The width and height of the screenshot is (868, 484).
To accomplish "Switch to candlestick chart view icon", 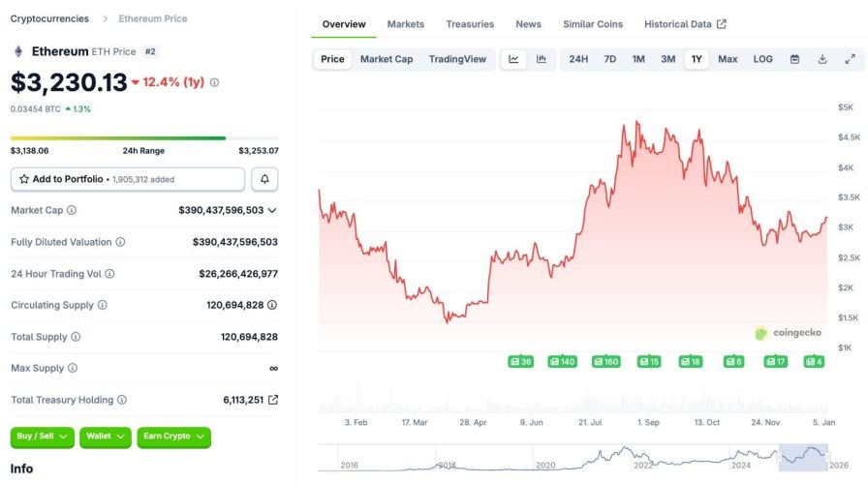I will (x=542, y=59).
